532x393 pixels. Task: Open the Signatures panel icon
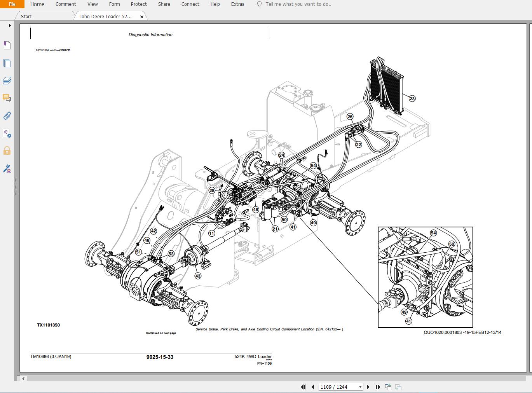[x=7, y=133]
